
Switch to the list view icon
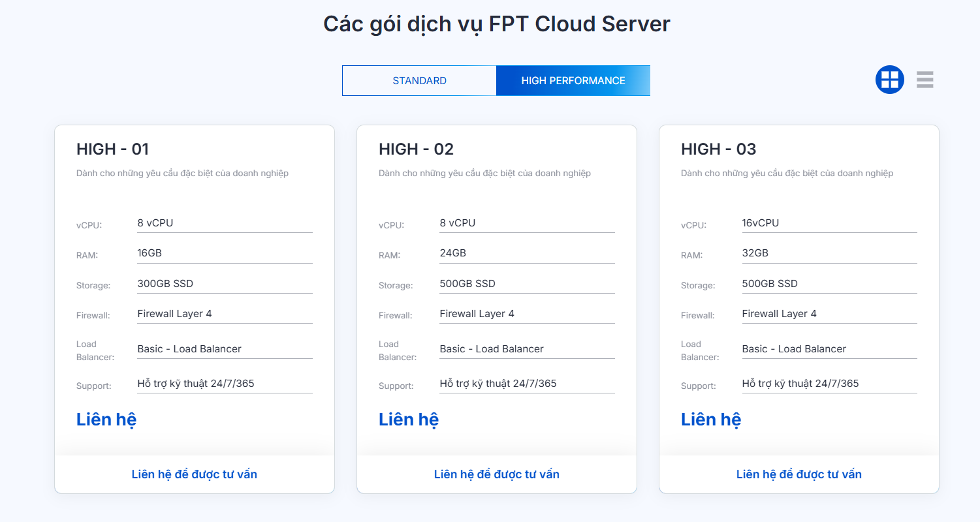(x=925, y=79)
